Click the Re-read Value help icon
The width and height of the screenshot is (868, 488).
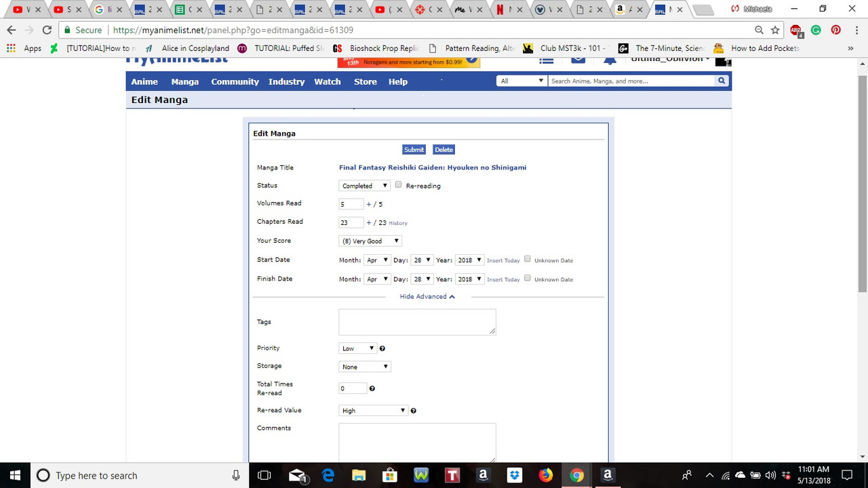click(x=413, y=411)
